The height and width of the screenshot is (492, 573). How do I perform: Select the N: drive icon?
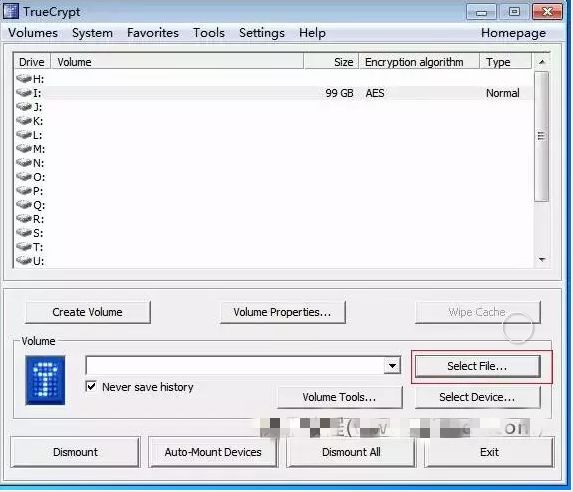(x=24, y=163)
